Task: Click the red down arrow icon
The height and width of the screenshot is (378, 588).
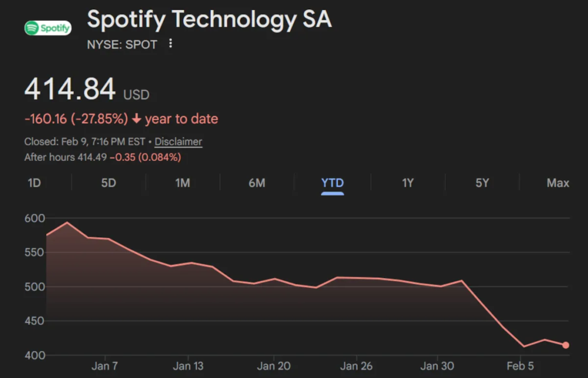Action: tap(136, 119)
